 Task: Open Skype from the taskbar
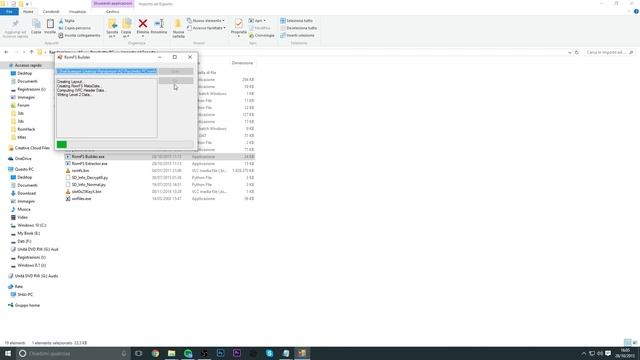269,353
